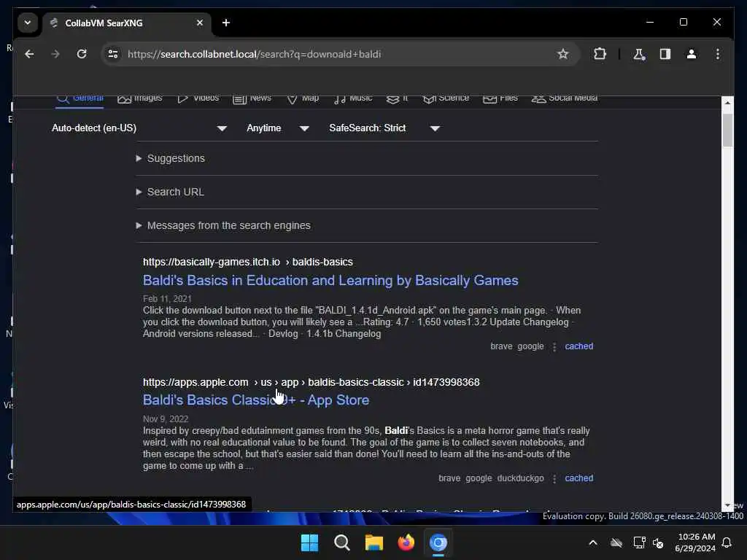Screen dimensions: 747x560
Task: Click page scrollbar down arrow
Action: point(727,506)
